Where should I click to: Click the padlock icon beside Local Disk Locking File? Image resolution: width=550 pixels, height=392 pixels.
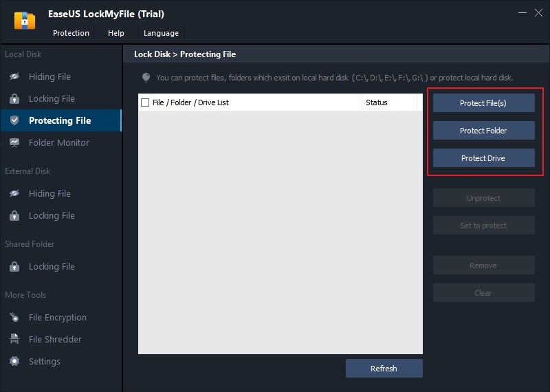(14, 98)
